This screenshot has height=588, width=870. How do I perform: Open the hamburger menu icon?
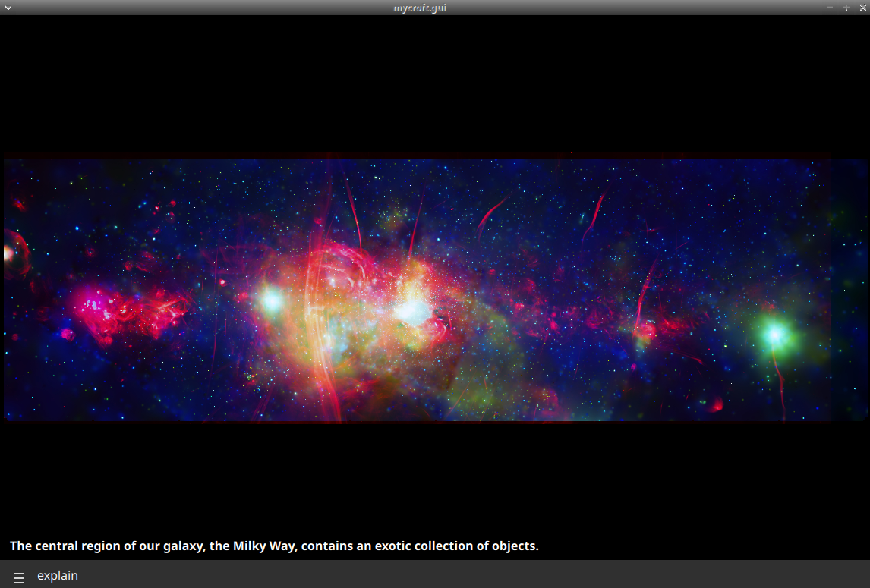19,578
